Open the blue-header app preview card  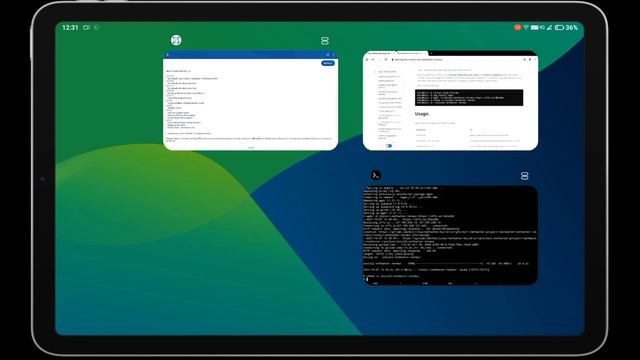pyautogui.click(x=250, y=100)
